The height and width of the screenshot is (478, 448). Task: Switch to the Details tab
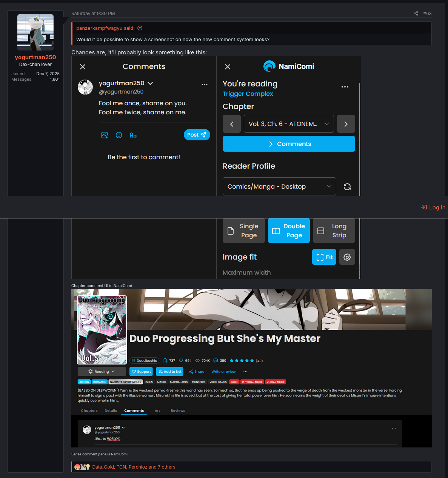point(111,410)
